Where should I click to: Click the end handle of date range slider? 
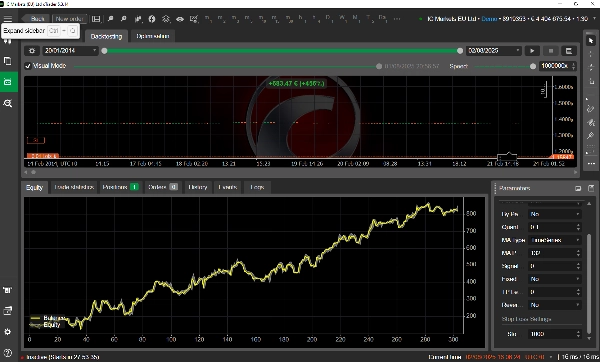pos(460,51)
